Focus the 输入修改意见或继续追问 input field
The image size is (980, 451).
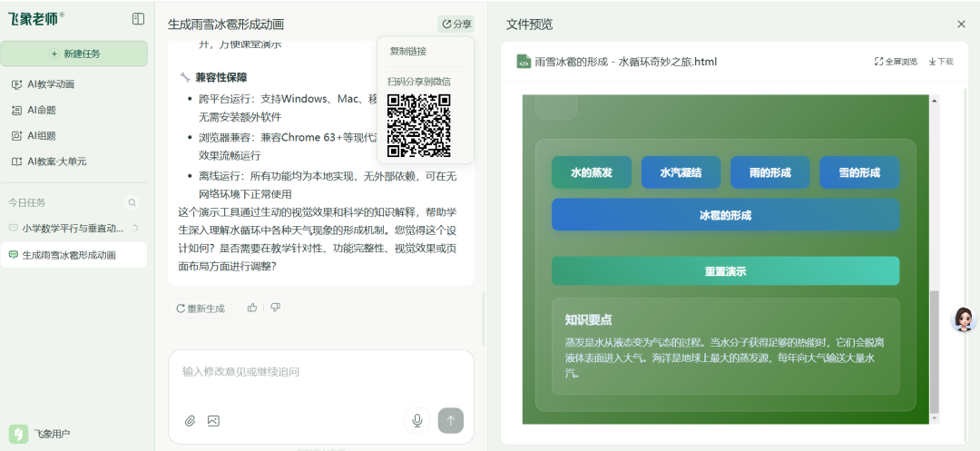[320, 372]
